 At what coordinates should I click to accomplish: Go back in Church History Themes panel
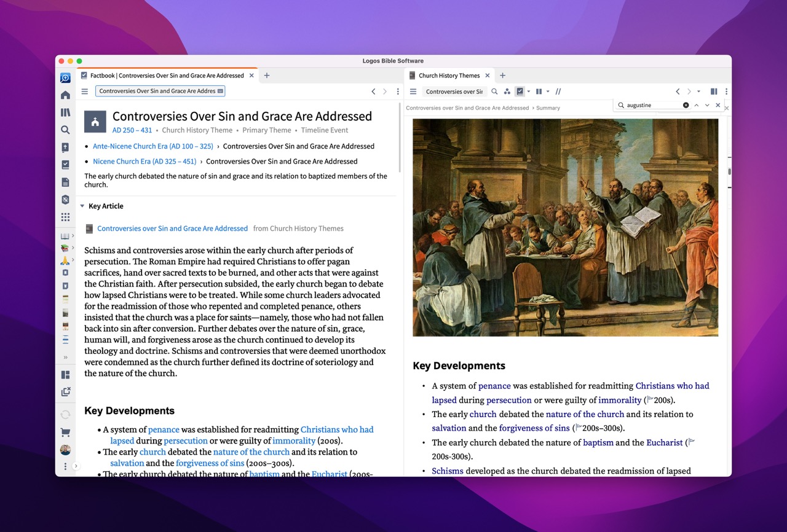(678, 92)
